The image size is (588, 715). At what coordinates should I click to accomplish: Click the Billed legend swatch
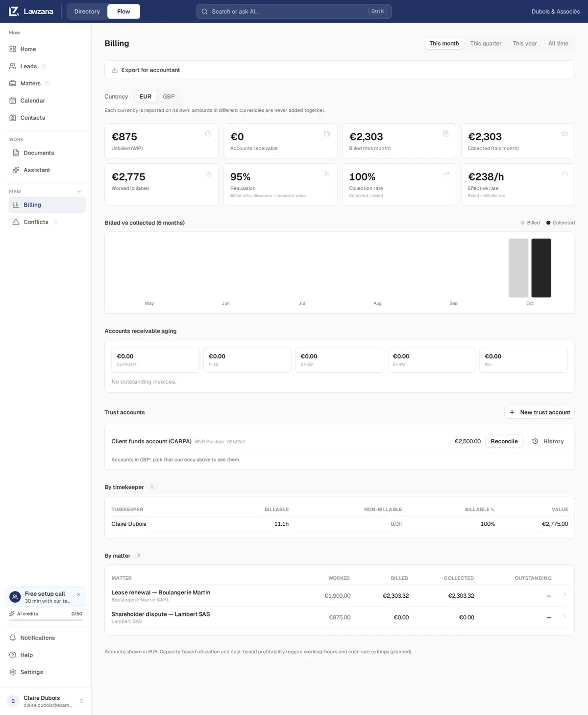(523, 223)
